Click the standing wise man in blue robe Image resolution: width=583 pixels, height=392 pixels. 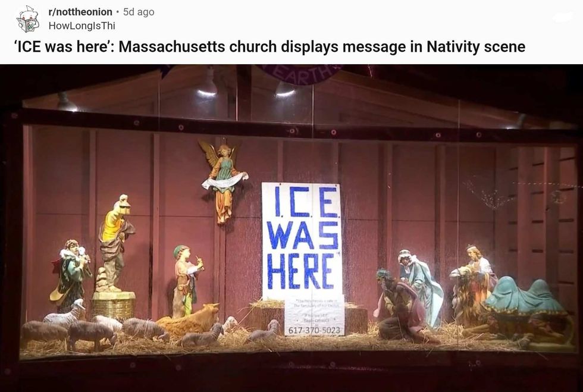click(421, 287)
